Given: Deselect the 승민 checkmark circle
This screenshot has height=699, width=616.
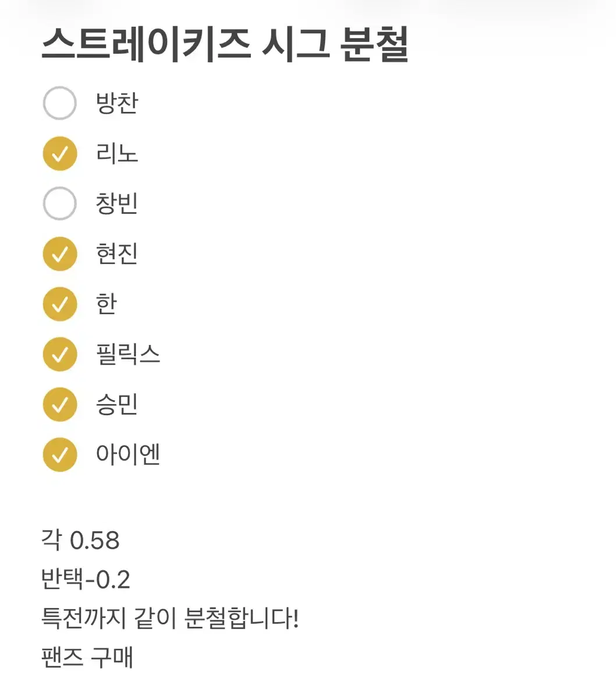Looking at the screenshot, I should tap(59, 404).
